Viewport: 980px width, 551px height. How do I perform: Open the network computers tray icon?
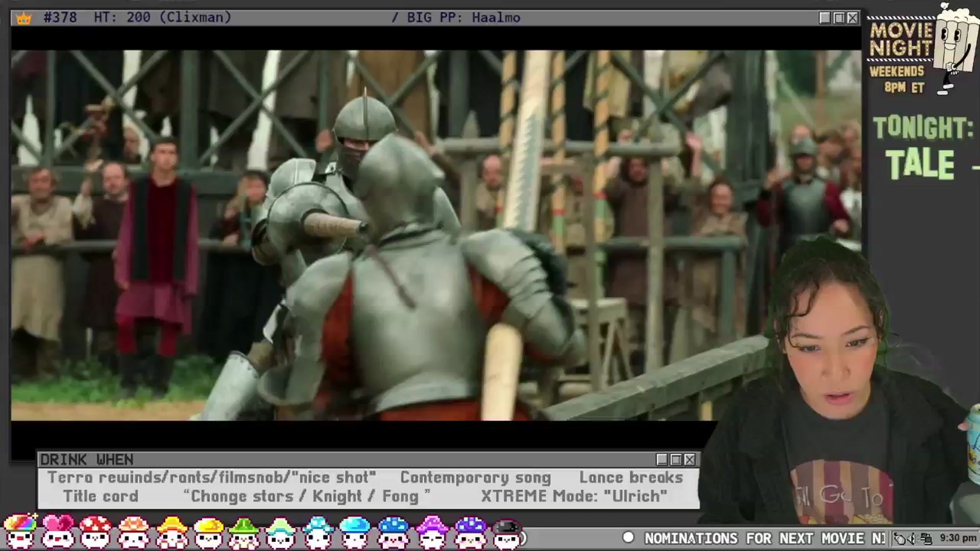tap(926, 538)
